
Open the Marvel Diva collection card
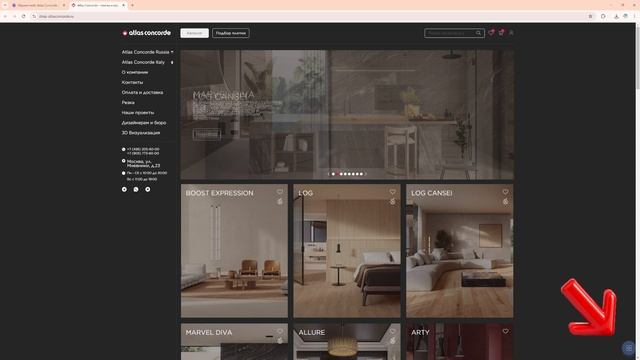pos(234,342)
